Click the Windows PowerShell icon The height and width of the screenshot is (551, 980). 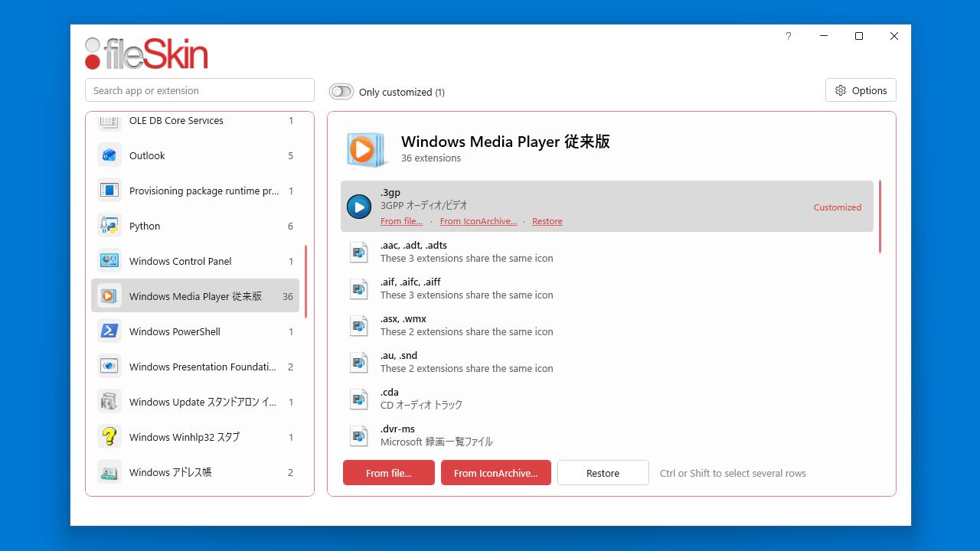click(109, 331)
